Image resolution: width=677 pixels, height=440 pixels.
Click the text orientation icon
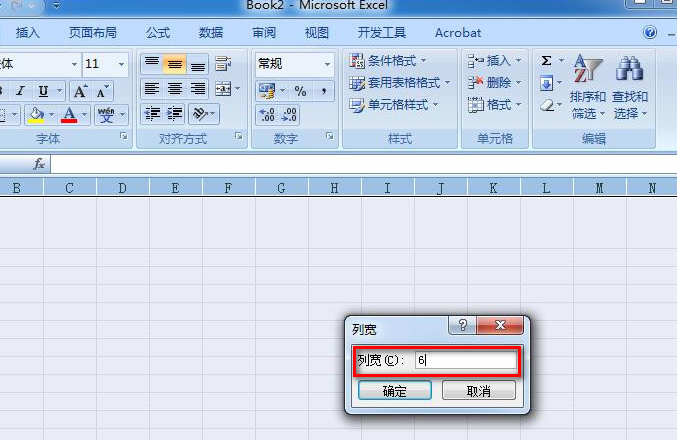click(x=199, y=114)
